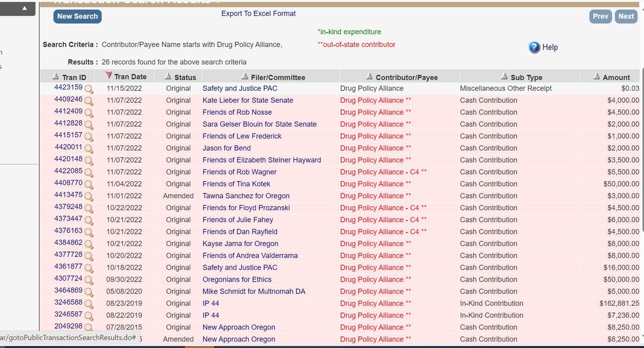Collapse the left sidebar panel arrow
The height and width of the screenshot is (348, 644).
(24, 9)
